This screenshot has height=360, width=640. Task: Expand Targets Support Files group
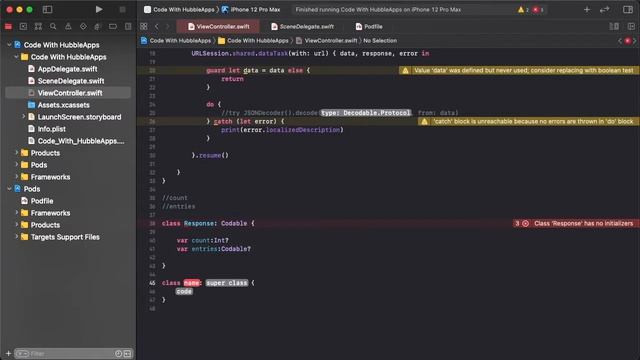[16, 237]
